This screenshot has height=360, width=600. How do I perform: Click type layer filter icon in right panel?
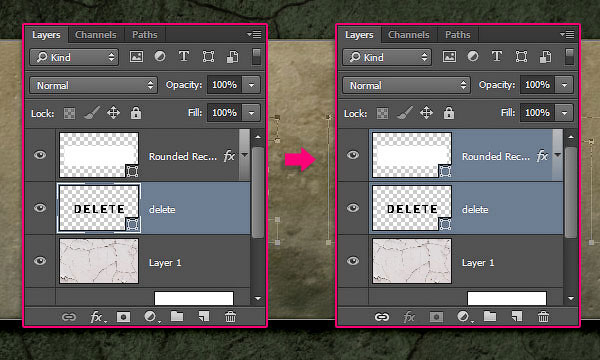click(x=497, y=57)
